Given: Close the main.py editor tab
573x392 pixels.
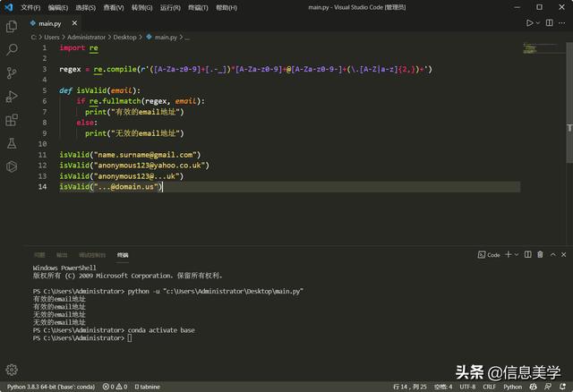Looking at the screenshot, I should tap(74, 23).
